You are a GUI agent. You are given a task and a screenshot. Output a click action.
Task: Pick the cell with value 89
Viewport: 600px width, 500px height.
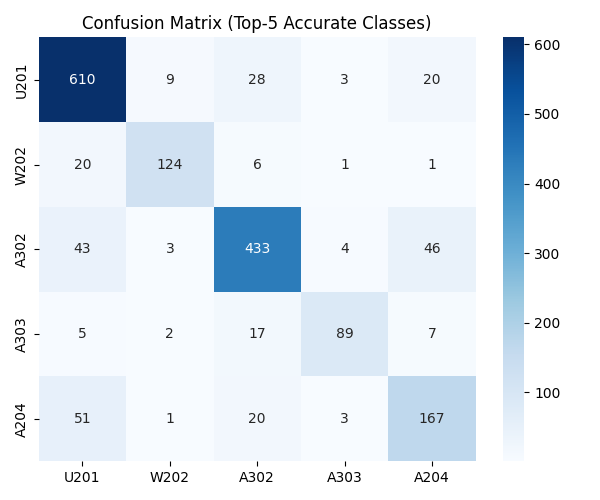[344, 334]
